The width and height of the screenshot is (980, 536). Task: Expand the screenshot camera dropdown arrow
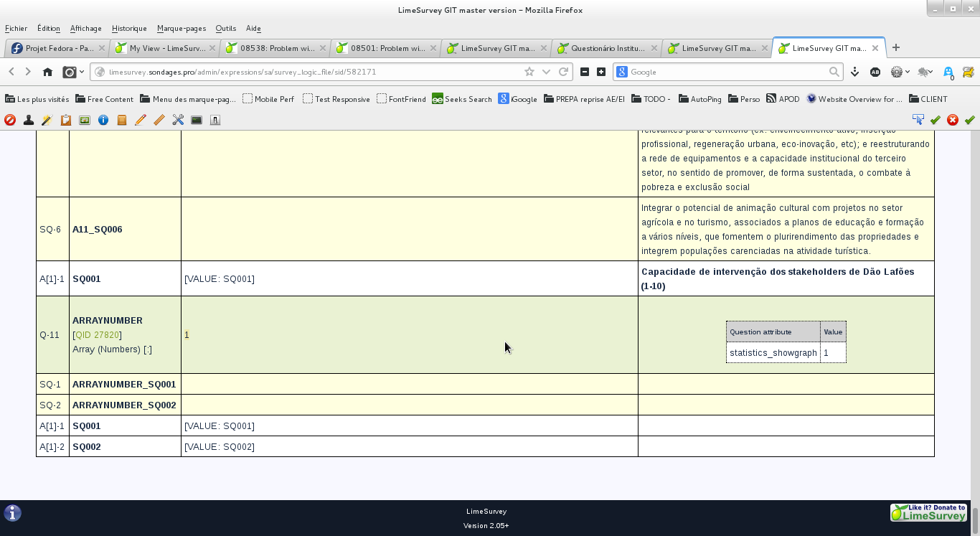click(82, 72)
